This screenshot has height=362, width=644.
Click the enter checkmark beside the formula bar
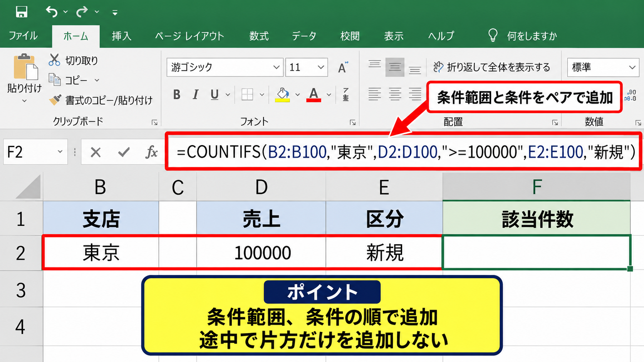[124, 152]
